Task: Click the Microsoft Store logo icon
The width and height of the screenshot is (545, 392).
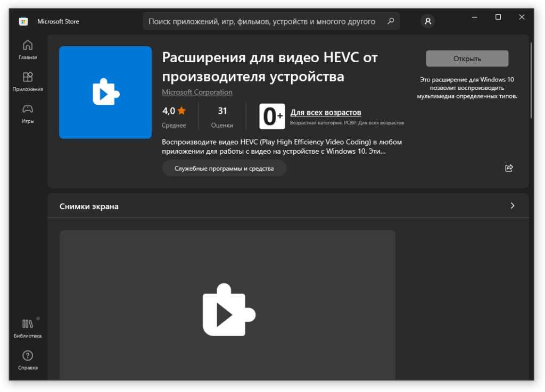Action: [23, 21]
